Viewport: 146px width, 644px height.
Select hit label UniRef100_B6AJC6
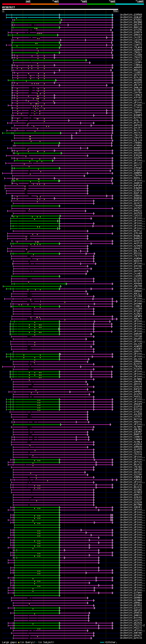click(x=131, y=70)
